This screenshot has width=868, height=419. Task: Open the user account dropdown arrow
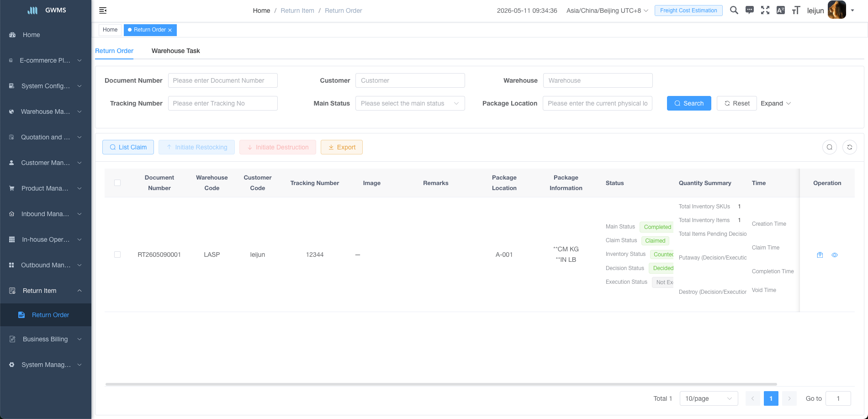tap(852, 11)
